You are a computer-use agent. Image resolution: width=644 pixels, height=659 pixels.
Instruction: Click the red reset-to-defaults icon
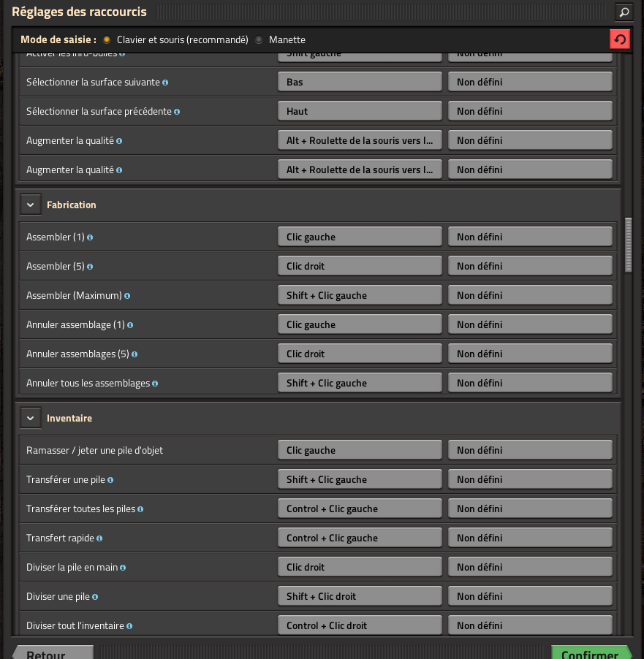click(619, 39)
